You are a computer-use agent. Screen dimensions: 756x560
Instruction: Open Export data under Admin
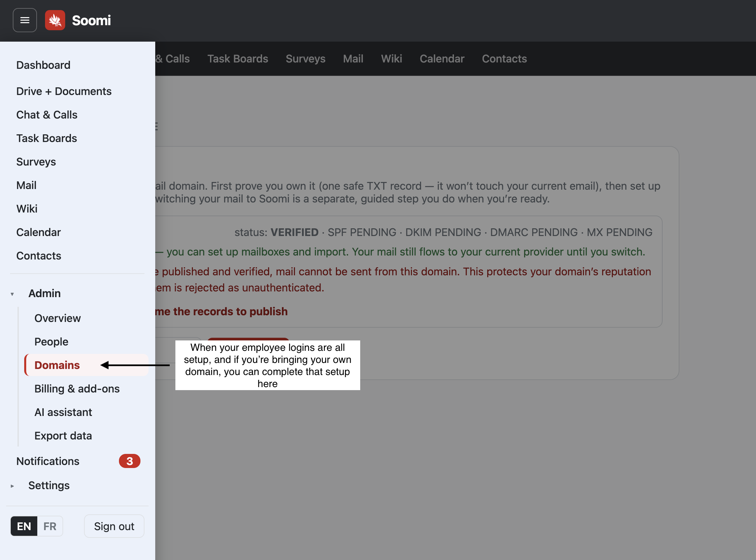63,435
